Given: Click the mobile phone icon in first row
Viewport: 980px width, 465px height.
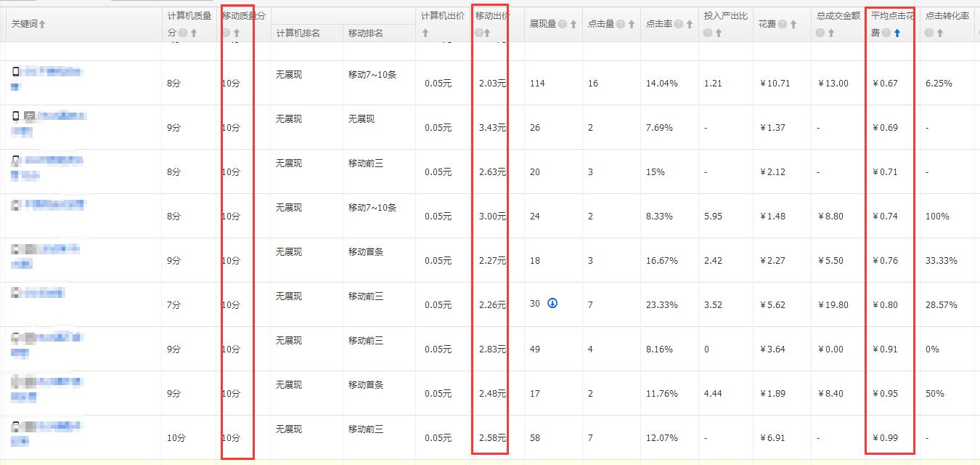Looking at the screenshot, I should (16, 71).
